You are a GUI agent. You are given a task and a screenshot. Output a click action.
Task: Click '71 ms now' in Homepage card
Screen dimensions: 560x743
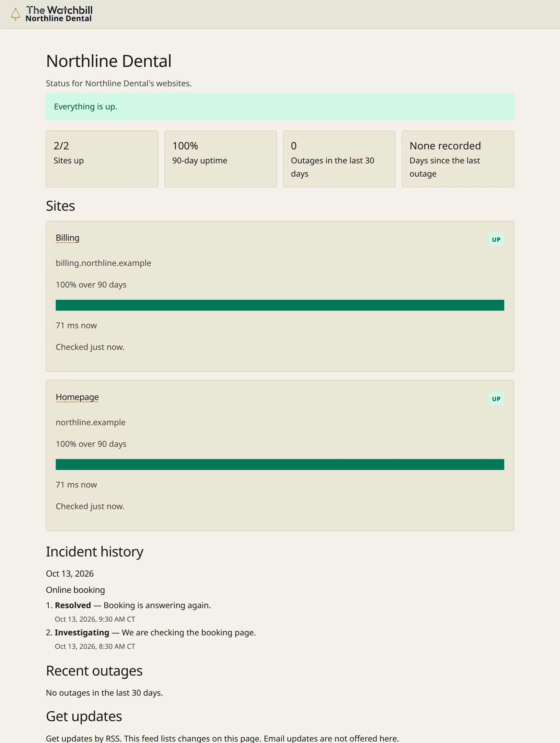[76, 485]
